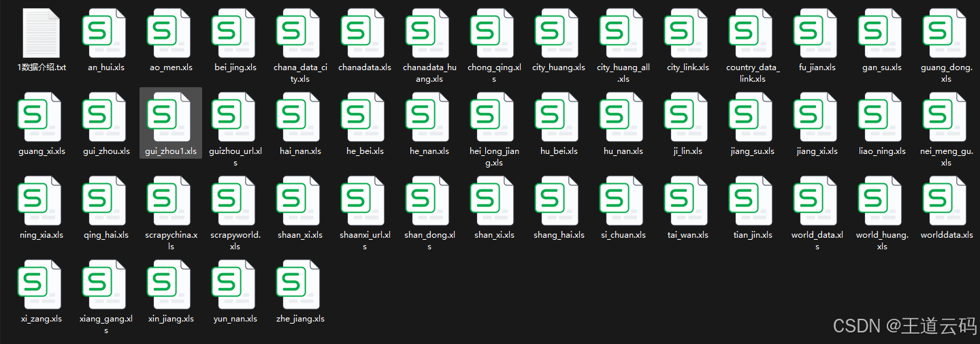Select the shan_xi.xls spreadsheet icon

point(493,201)
